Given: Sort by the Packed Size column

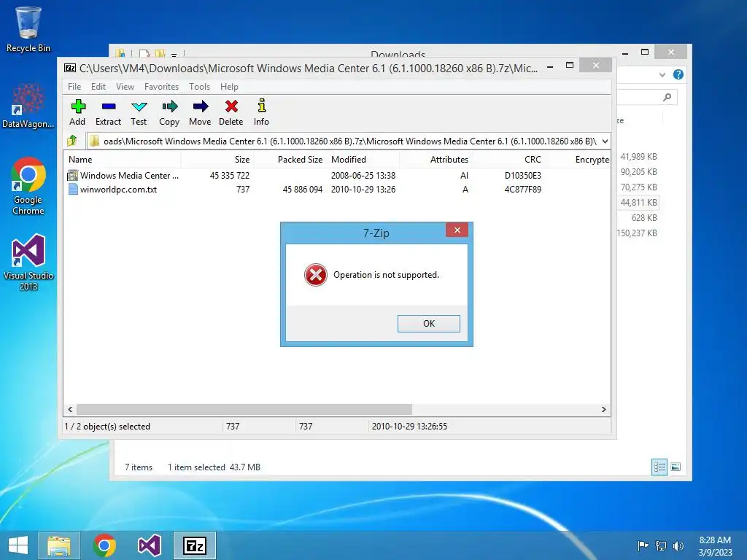Looking at the screenshot, I should [290, 160].
